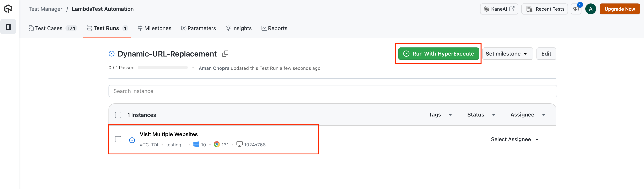
Task: Click the status circle icon beside Visit Multiple Websites
Action: 132,140
